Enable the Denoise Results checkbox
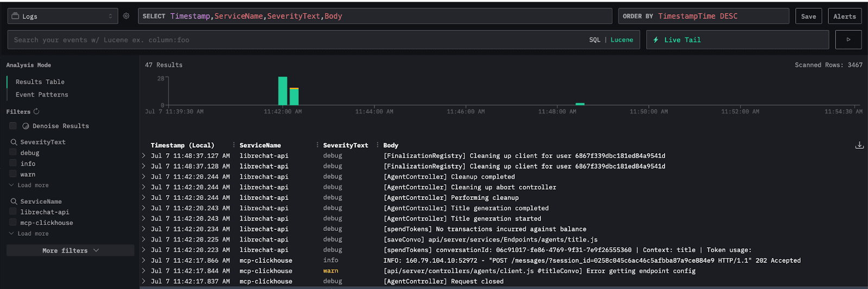The image size is (868, 289). pyautogui.click(x=13, y=126)
